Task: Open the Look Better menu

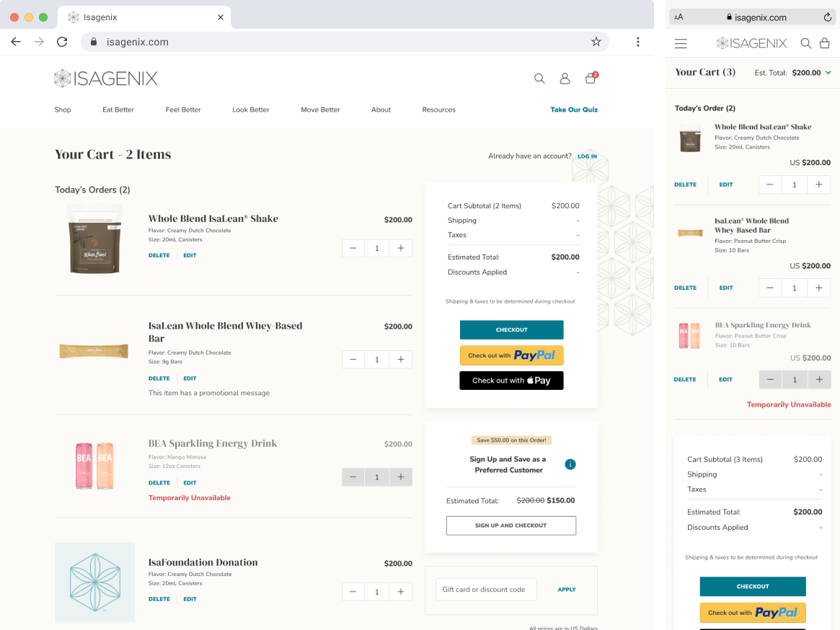Action: 251,110
